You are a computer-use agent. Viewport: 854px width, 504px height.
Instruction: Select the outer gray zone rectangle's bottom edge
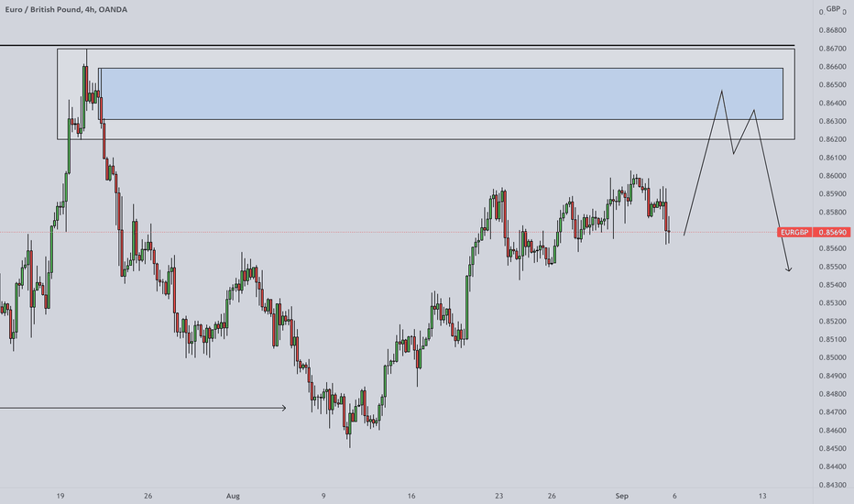coord(426,139)
